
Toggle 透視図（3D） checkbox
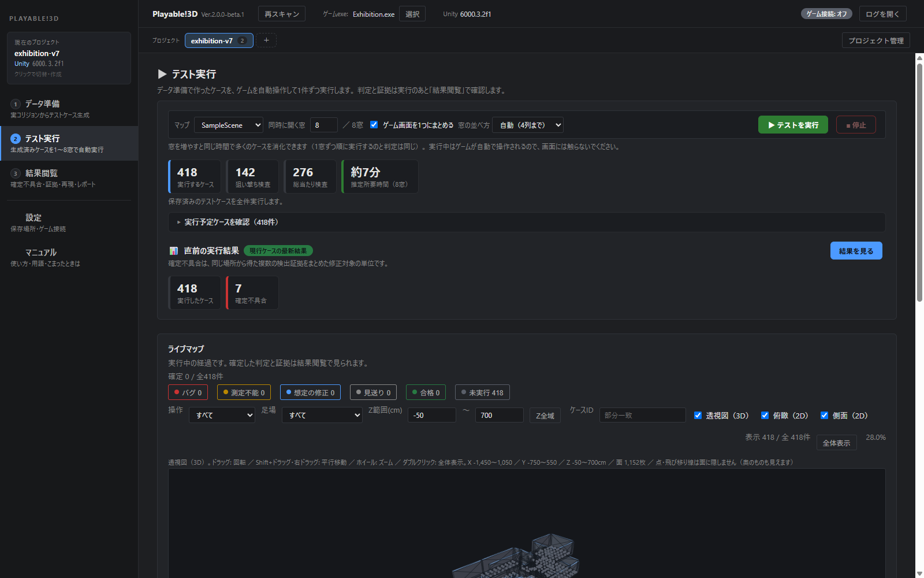(698, 415)
